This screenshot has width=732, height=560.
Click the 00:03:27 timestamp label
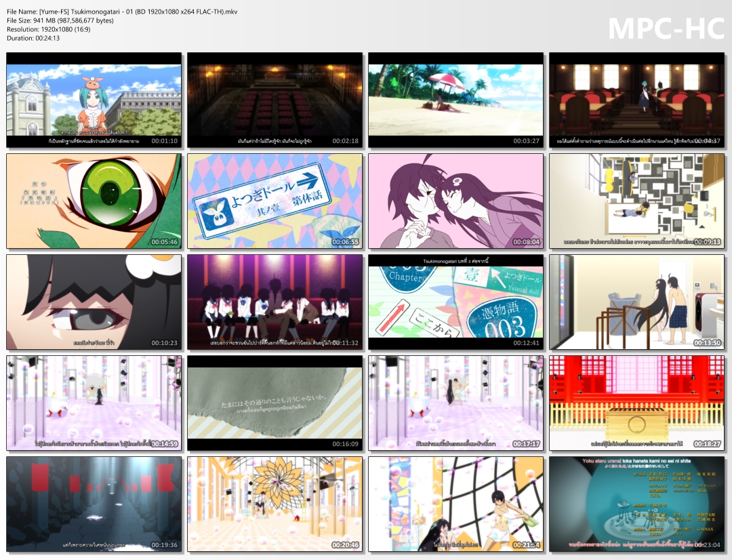coord(526,141)
